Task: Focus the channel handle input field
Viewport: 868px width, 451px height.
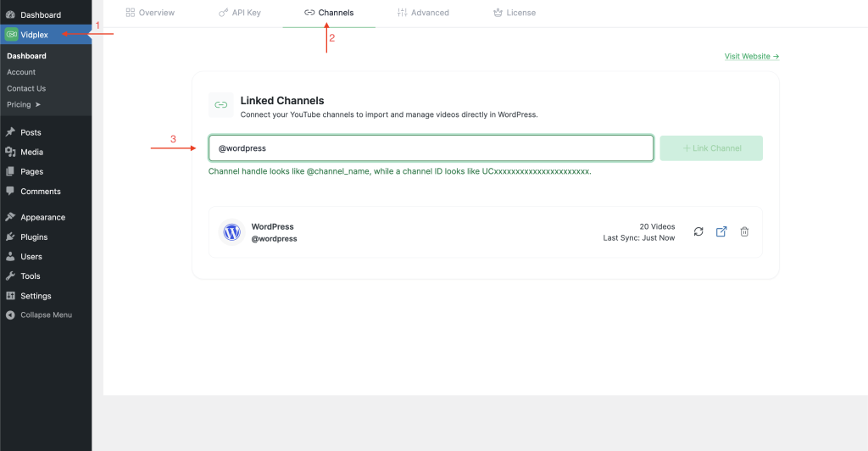Action: pos(431,148)
